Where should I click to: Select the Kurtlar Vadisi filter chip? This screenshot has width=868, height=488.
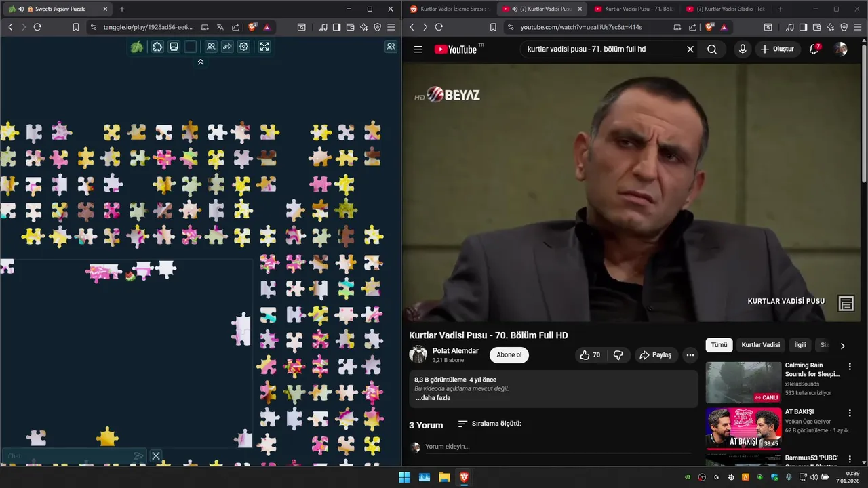pos(761,345)
